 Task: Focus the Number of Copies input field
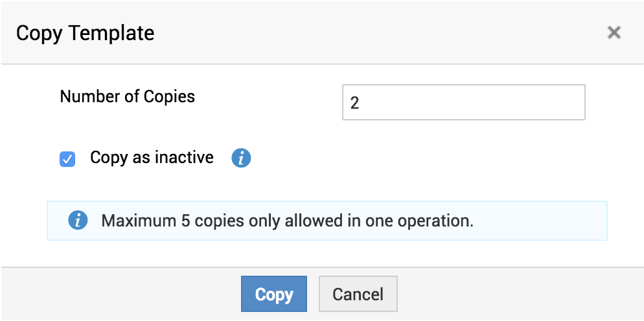pyautogui.click(x=463, y=102)
